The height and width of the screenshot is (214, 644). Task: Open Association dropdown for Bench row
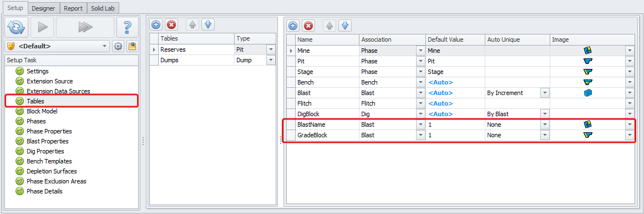click(420, 82)
